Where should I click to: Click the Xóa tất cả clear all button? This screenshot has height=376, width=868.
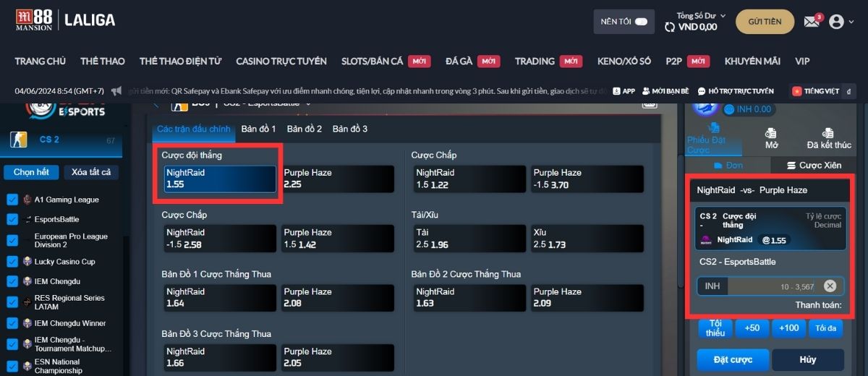(x=91, y=172)
